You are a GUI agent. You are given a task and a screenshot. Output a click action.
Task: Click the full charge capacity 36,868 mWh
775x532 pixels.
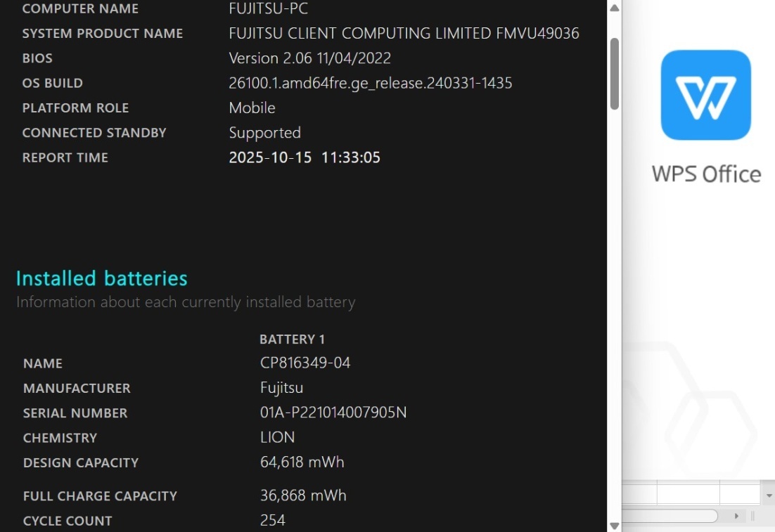[303, 495]
